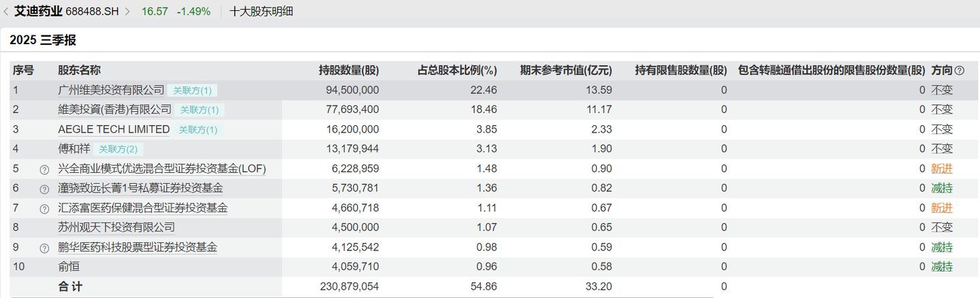Click the 持股数量(股) column header
Screen dimensions: 980x298
click(348, 70)
